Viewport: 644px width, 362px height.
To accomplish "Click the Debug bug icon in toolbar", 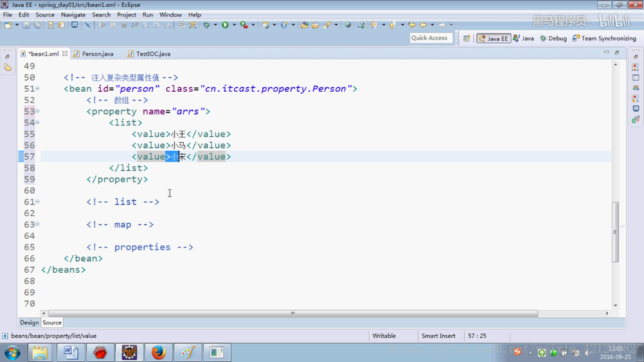I will tap(207, 25).
